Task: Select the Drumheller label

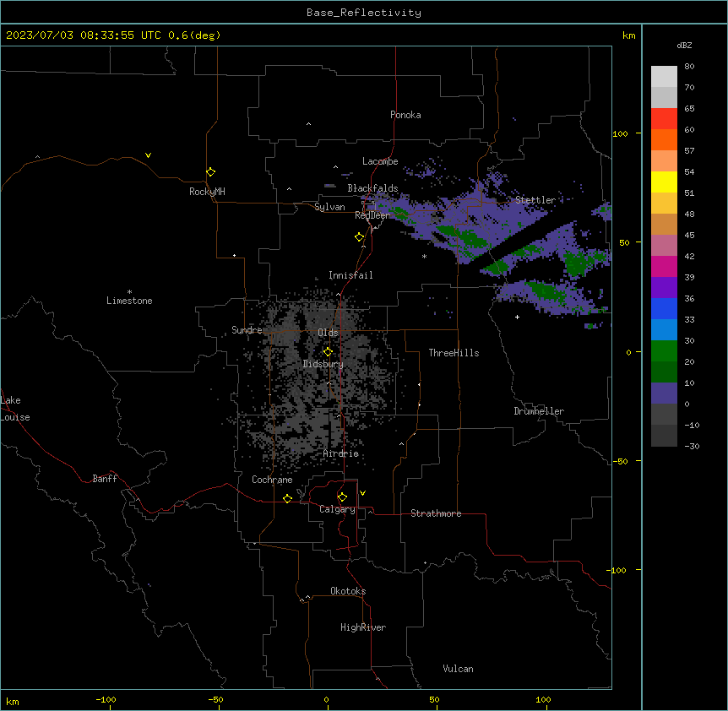Action: tap(539, 411)
